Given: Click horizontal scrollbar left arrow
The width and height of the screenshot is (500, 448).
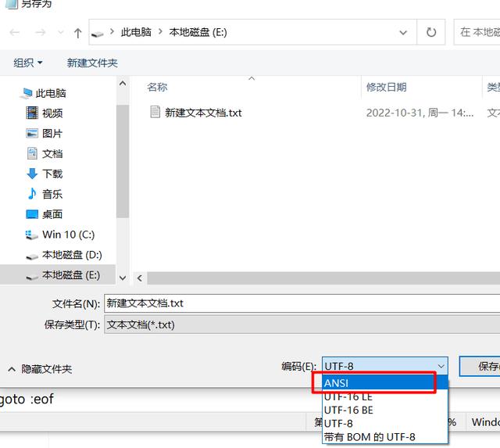Looking at the screenshot, I should (x=140, y=278).
